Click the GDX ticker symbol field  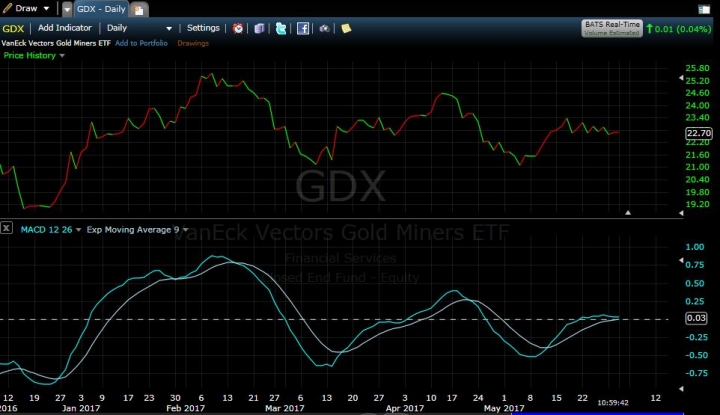13,28
